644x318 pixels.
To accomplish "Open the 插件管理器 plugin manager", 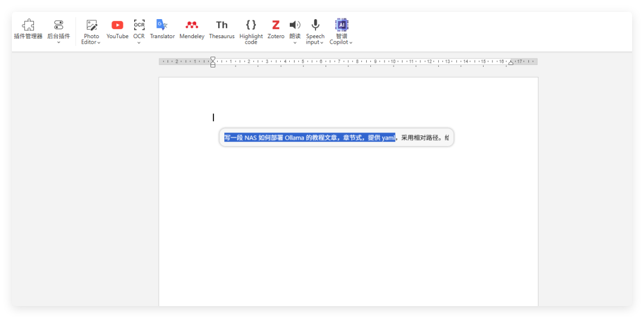I will [x=28, y=29].
